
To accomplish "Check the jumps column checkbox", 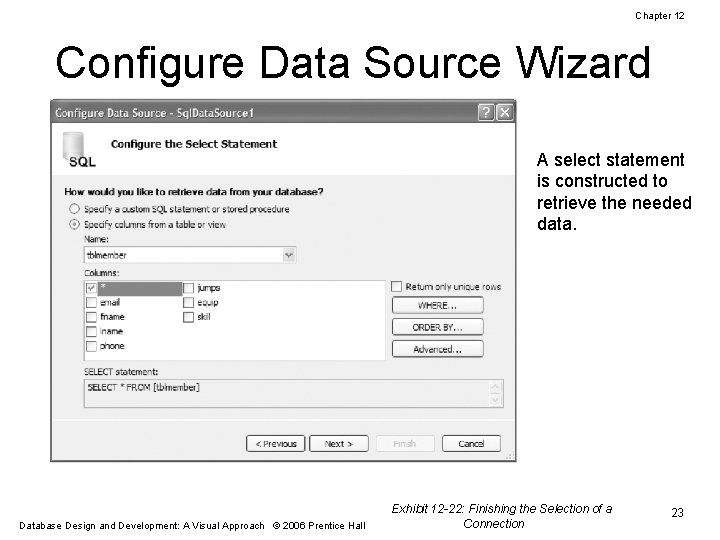I will pos(188,288).
